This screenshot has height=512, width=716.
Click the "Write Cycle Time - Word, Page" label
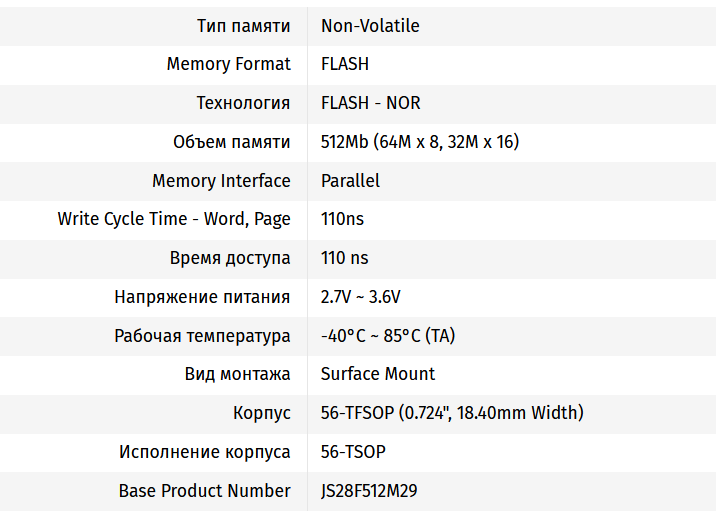pos(174,219)
